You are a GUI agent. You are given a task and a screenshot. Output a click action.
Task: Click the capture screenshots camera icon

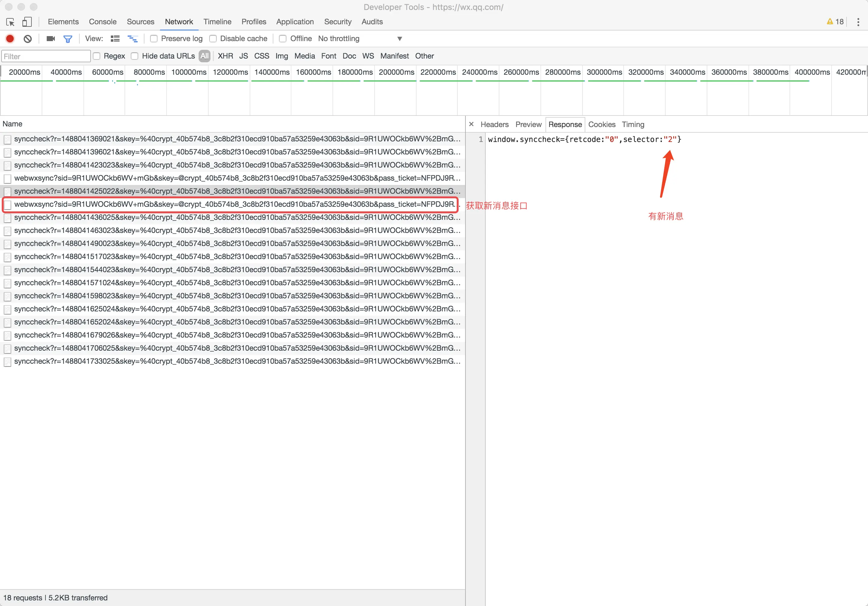pyautogui.click(x=51, y=39)
